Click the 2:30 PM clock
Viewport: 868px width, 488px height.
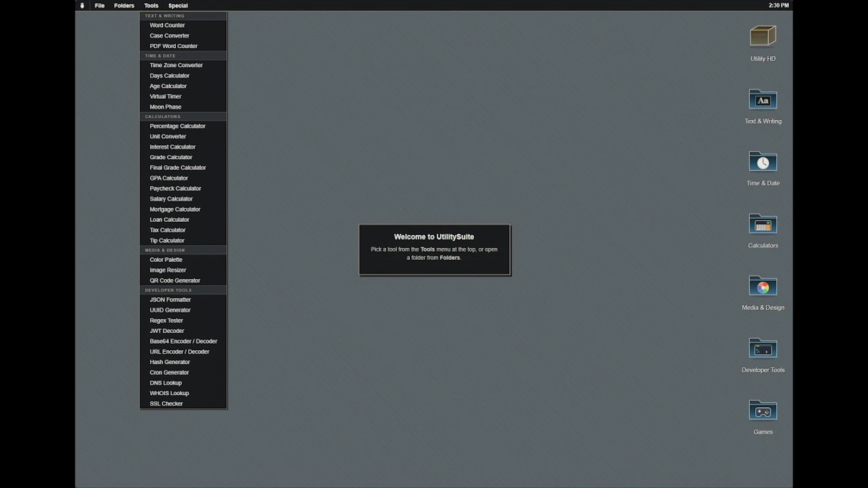point(778,5)
